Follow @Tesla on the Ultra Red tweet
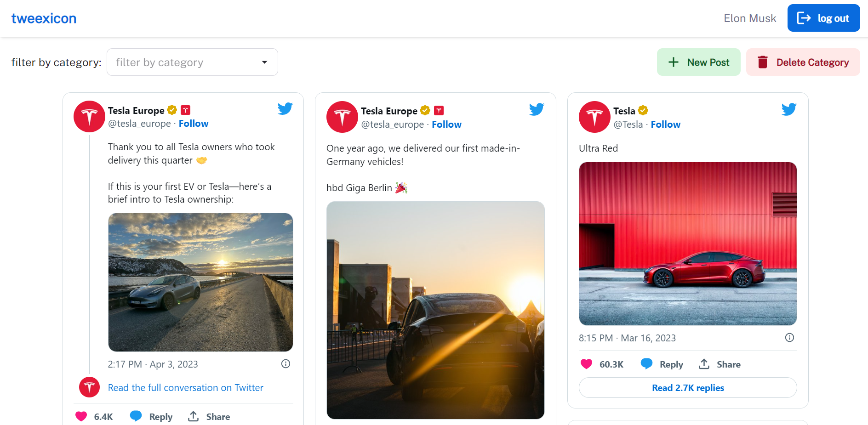The width and height of the screenshot is (868, 425). click(x=665, y=125)
